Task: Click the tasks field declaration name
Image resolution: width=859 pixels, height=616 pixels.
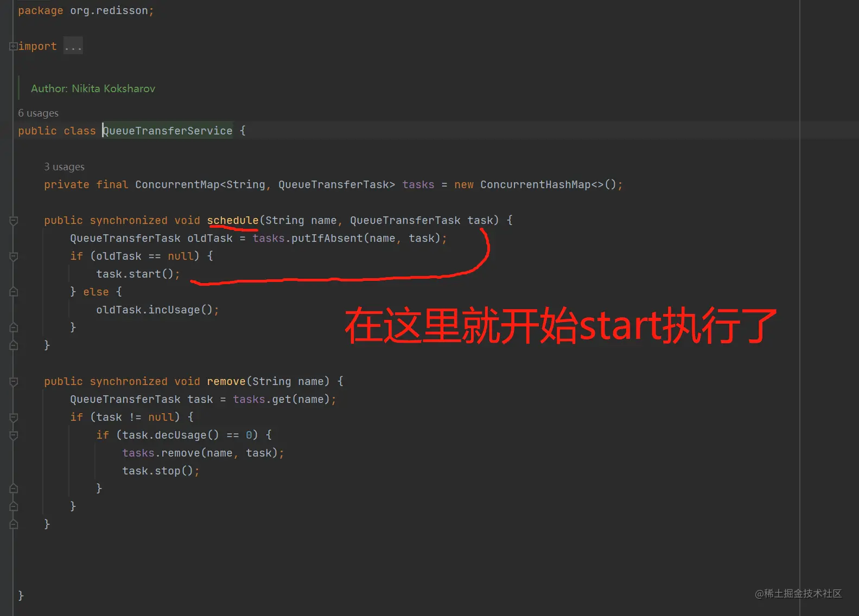Action: [418, 184]
